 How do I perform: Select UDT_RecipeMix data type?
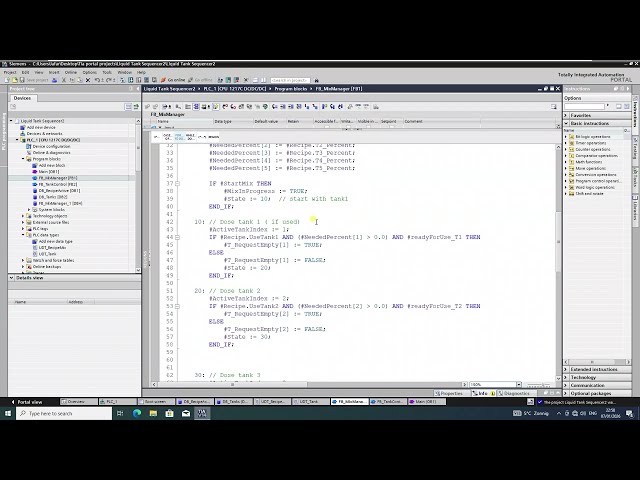52,247
